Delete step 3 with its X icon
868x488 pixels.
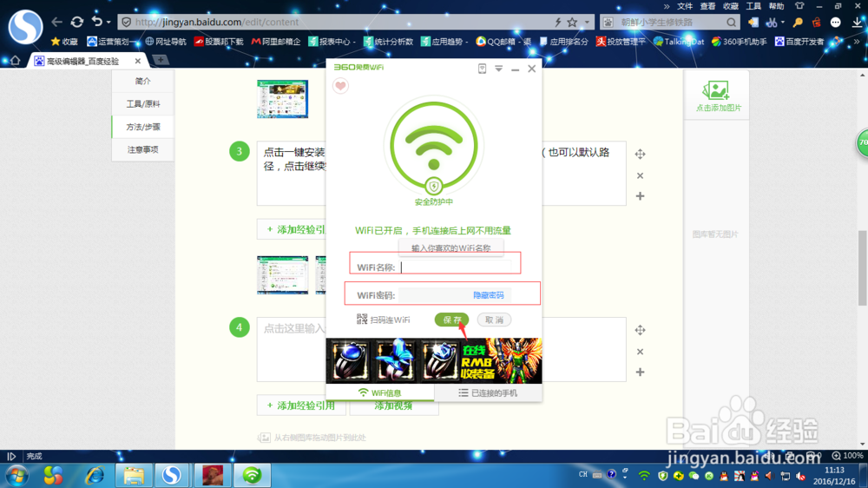click(x=640, y=175)
